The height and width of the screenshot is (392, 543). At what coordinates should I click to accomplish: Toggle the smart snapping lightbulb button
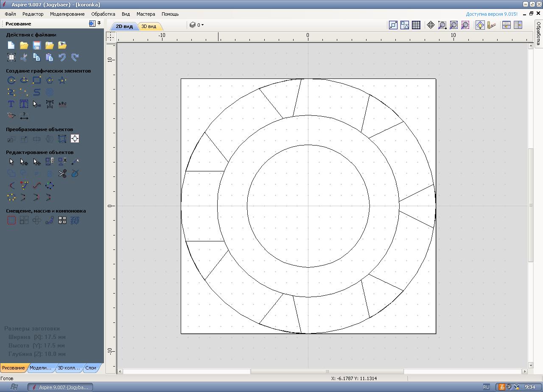click(480, 25)
